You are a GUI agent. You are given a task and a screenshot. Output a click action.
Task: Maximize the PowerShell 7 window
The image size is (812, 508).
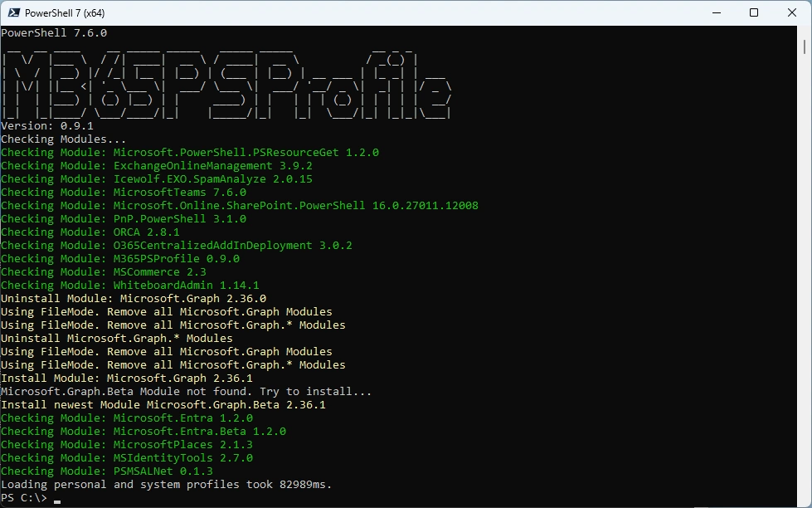(x=753, y=12)
